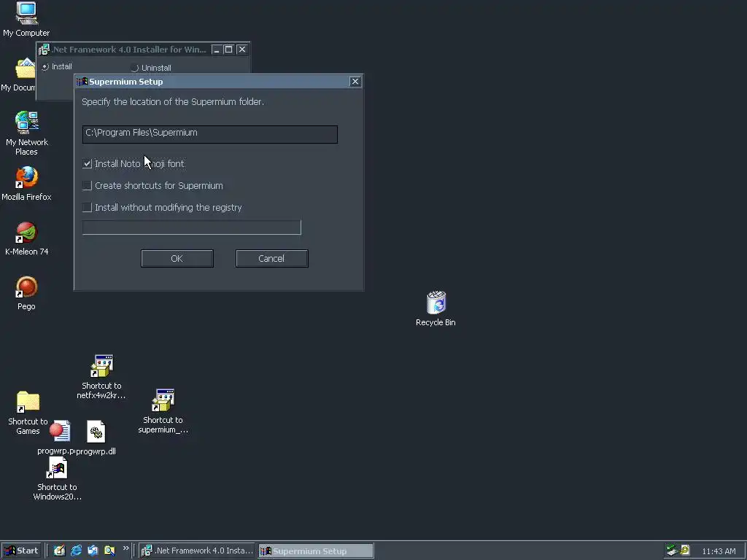Open Shortcut to Games folder
Screen dimensions: 747x560
(x=28, y=402)
